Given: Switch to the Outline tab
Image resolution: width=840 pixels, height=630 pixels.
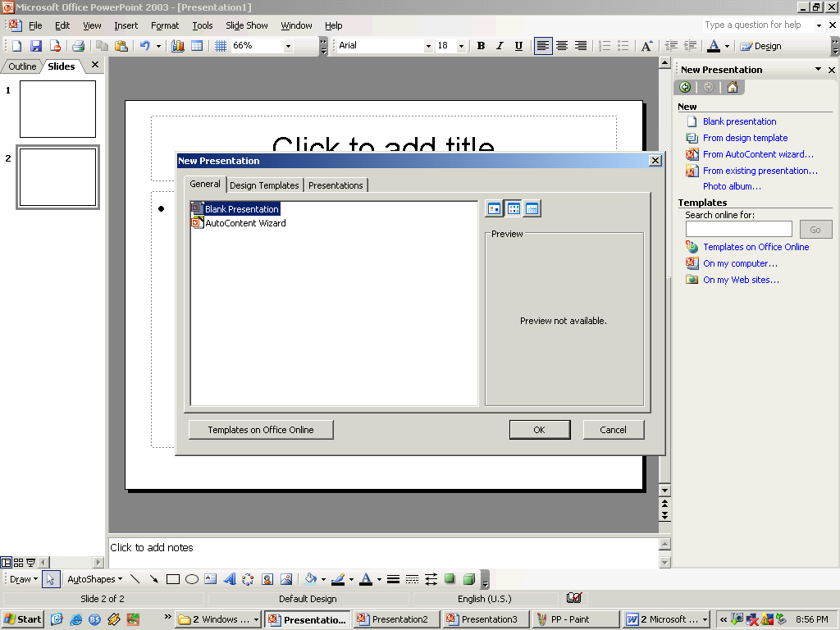Looking at the screenshot, I should (x=22, y=66).
